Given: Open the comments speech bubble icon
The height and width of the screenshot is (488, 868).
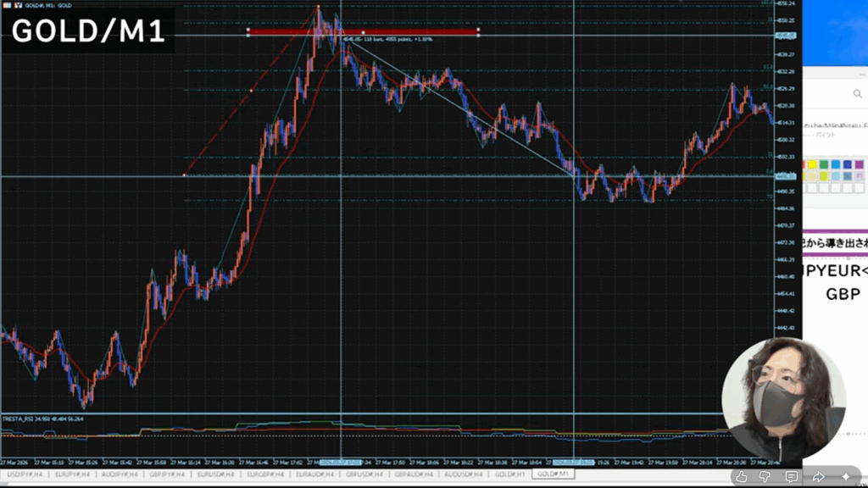Looking at the screenshot, I should (792, 476).
